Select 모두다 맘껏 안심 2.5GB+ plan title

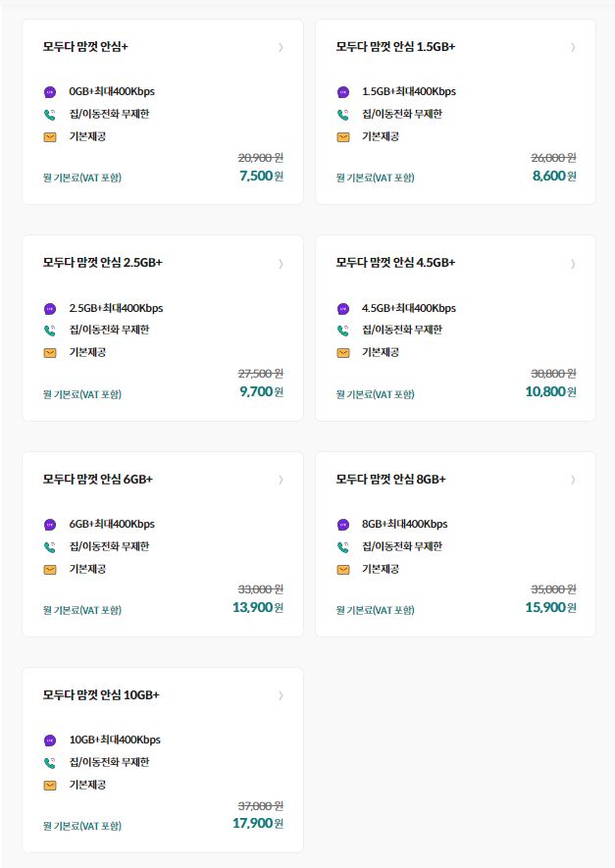(x=102, y=263)
